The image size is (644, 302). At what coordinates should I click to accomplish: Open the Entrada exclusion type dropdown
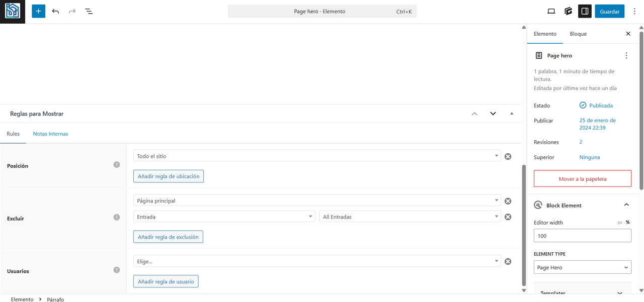coord(224,217)
